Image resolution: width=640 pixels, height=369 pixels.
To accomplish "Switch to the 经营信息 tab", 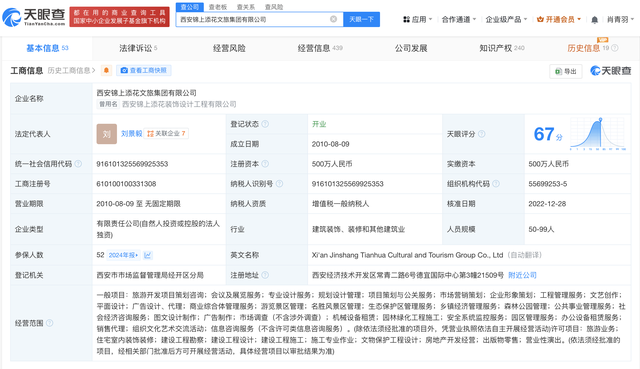I will [x=320, y=48].
